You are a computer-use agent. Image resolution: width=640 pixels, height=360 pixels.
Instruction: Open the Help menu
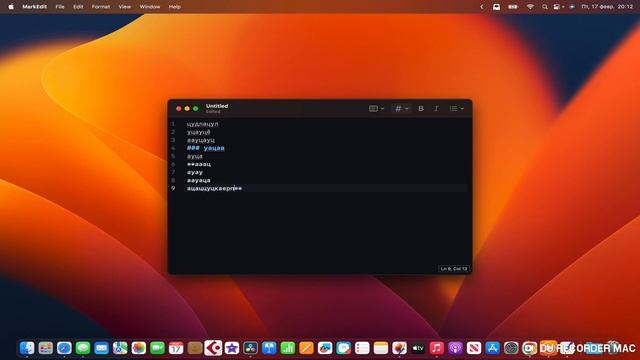[x=175, y=7]
